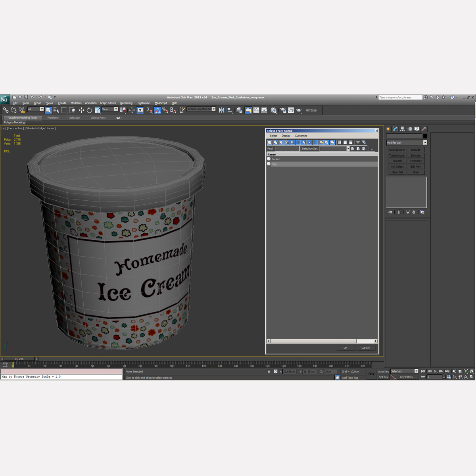Click the Mirror tool icon
The width and height of the screenshot is (476, 476).
222,110
